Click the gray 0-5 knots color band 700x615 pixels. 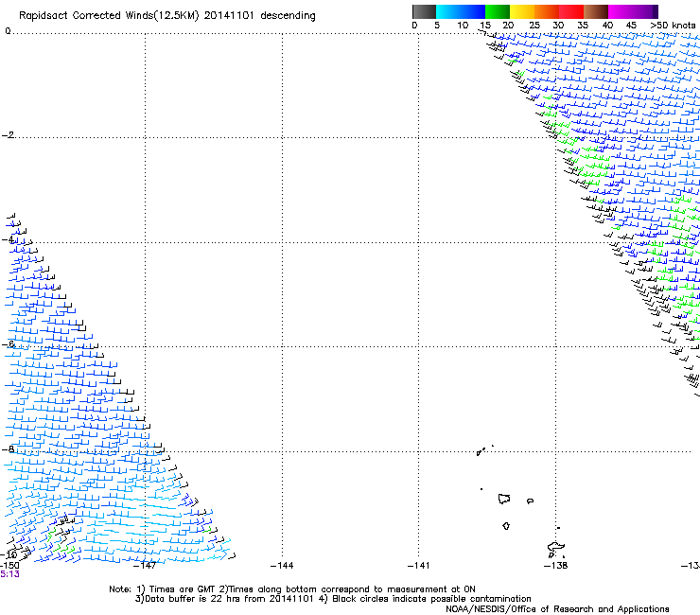coord(424,11)
